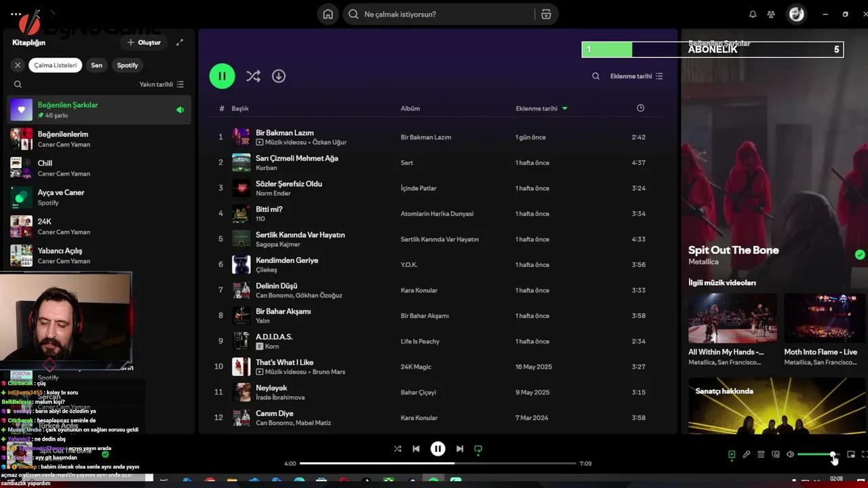Open the 24K playlist

coord(99,226)
